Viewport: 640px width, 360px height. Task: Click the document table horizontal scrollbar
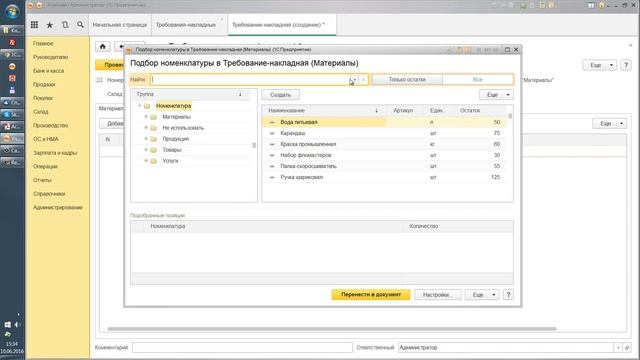332,329
